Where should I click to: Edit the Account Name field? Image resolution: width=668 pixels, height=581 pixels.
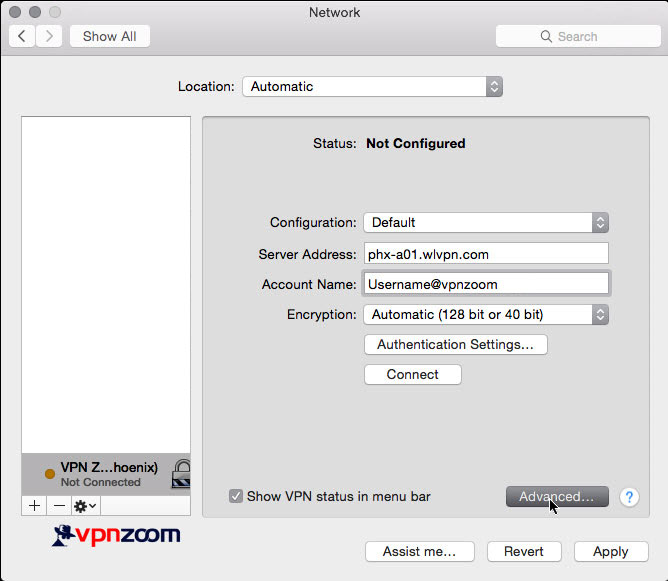[486, 284]
